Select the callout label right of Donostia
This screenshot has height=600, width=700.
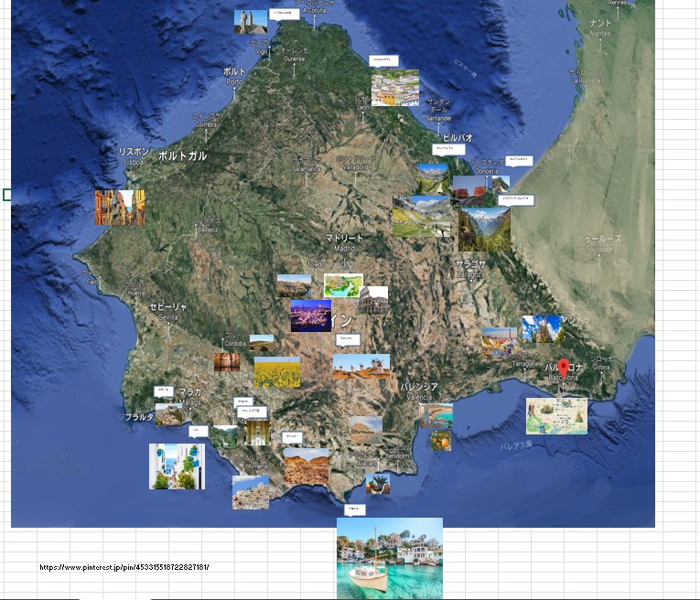pyautogui.click(x=519, y=160)
